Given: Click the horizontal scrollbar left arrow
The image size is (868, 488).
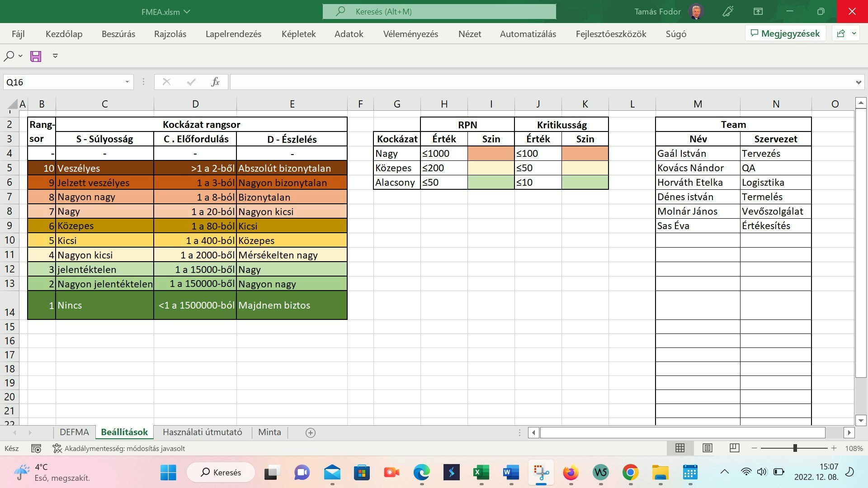Looking at the screenshot, I should click(x=533, y=433).
